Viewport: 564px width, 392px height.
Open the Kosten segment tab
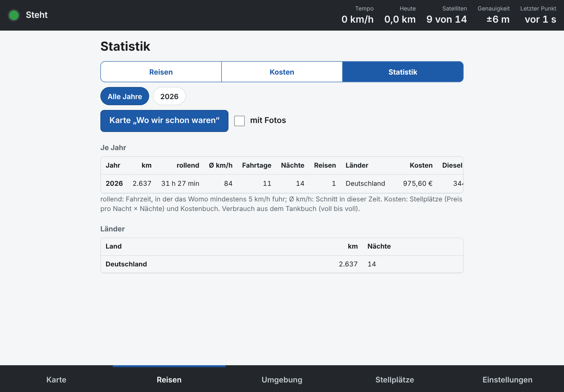coord(282,72)
